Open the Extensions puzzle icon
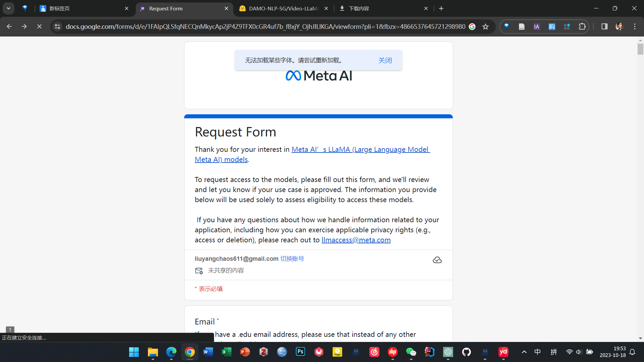The image size is (644, 362). pyautogui.click(x=582, y=26)
